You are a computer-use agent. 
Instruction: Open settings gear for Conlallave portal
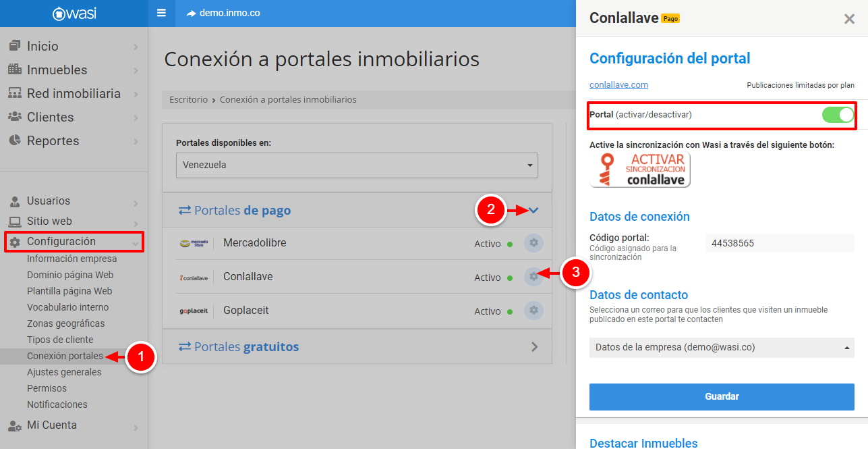click(533, 277)
